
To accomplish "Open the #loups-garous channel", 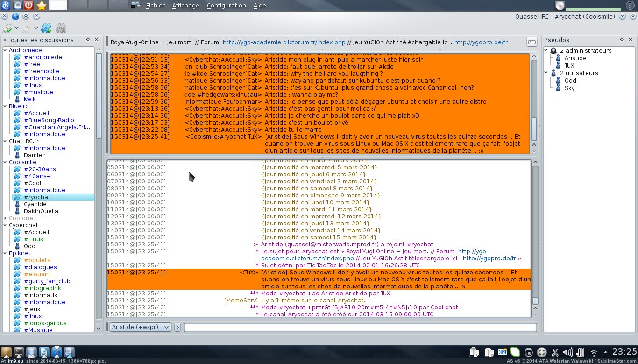I will 45,323.
